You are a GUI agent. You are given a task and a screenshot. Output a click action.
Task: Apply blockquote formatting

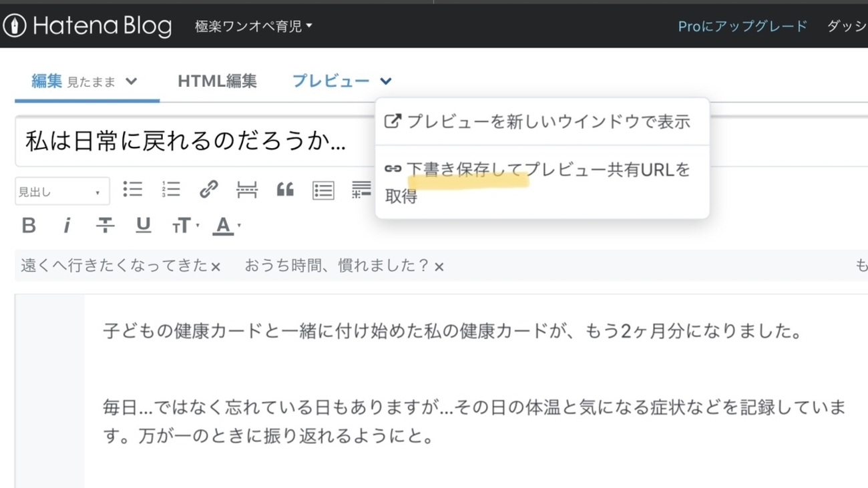click(x=285, y=190)
